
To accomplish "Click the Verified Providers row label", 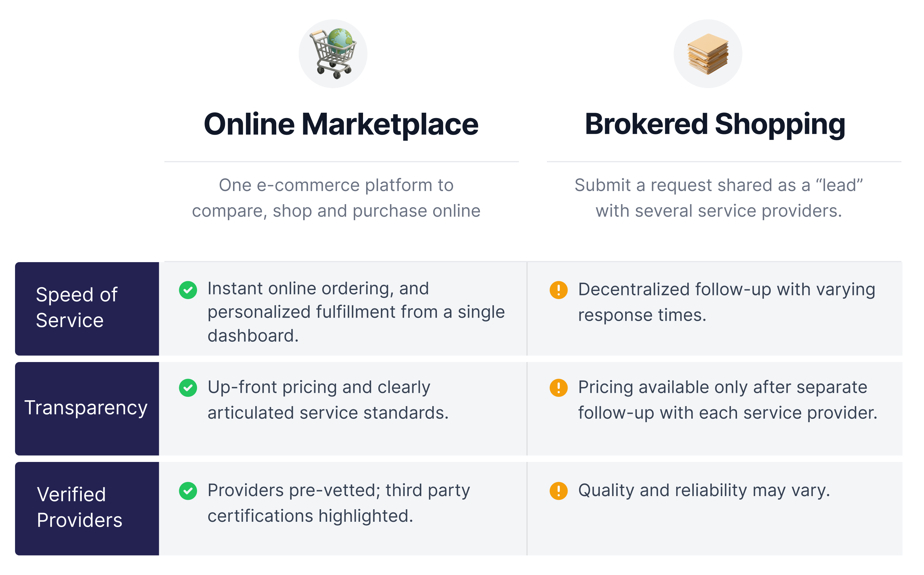I will point(80,507).
